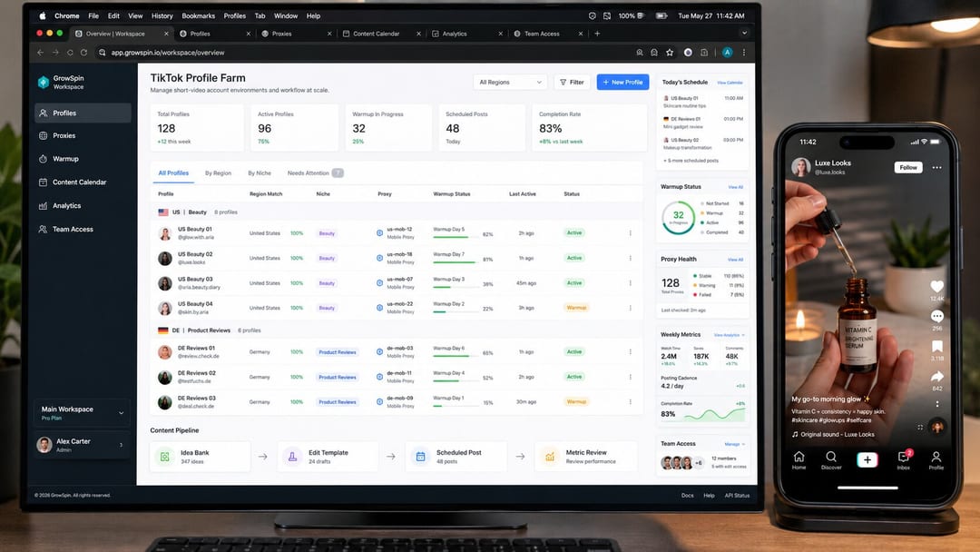This screenshot has width=980, height=552.
Task: Click the GrowSpin logo icon
Action: coord(44,82)
